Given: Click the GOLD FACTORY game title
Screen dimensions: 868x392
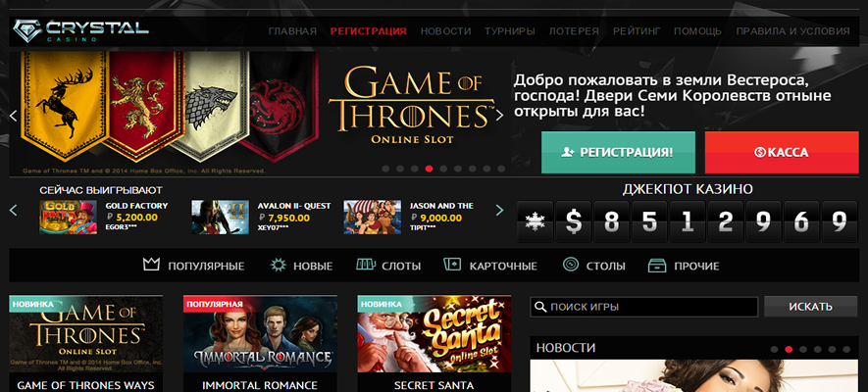Looking at the screenshot, I should [x=136, y=206].
